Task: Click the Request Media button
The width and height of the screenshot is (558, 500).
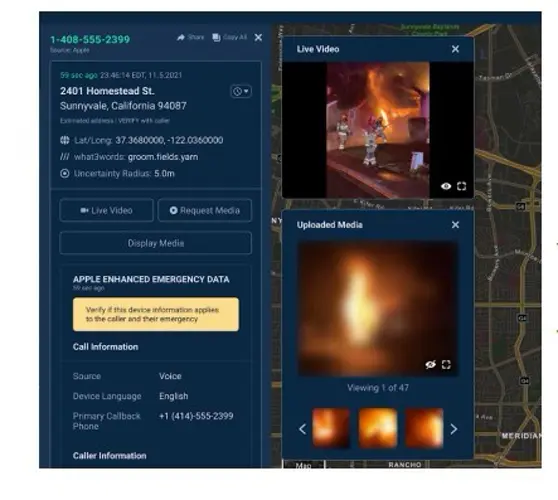Action: [205, 210]
